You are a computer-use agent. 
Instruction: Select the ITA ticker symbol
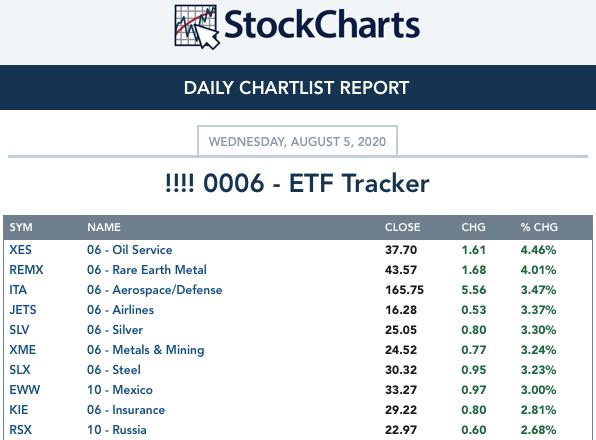pyautogui.click(x=18, y=290)
